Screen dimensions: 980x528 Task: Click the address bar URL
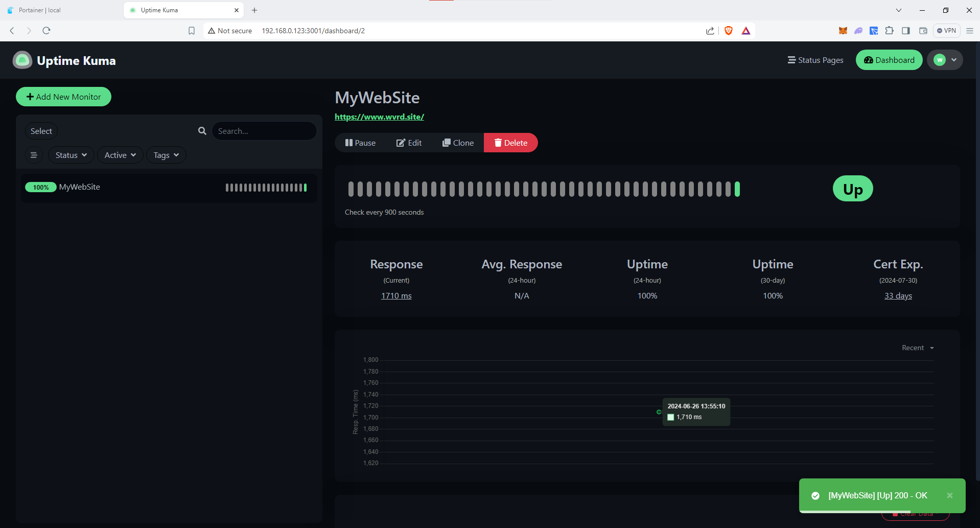[x=313, y=31]
